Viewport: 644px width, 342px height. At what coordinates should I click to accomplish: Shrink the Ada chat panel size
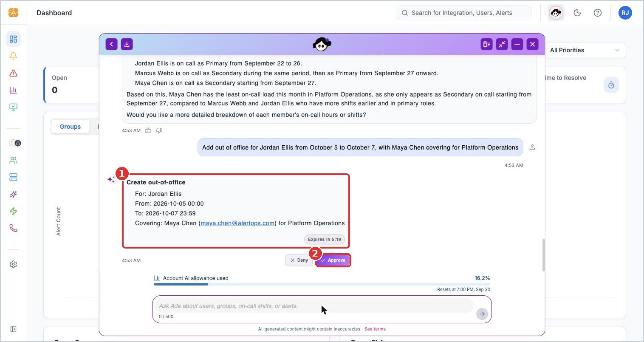[502, 44]
